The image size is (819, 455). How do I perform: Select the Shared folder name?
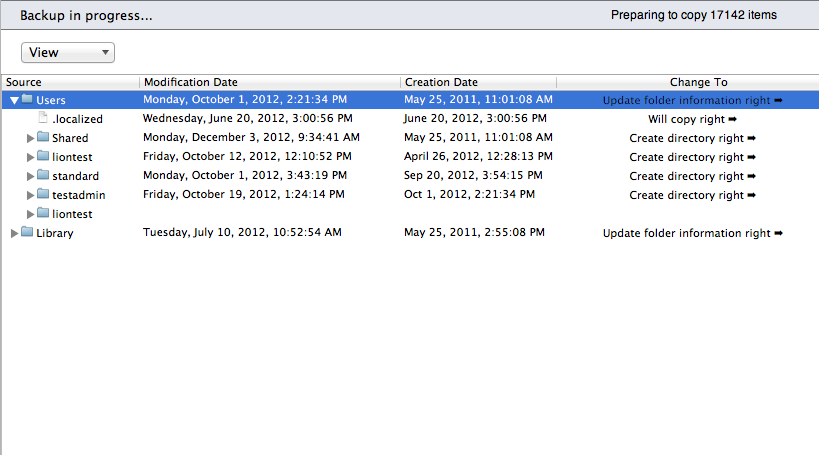pos(70,138)
